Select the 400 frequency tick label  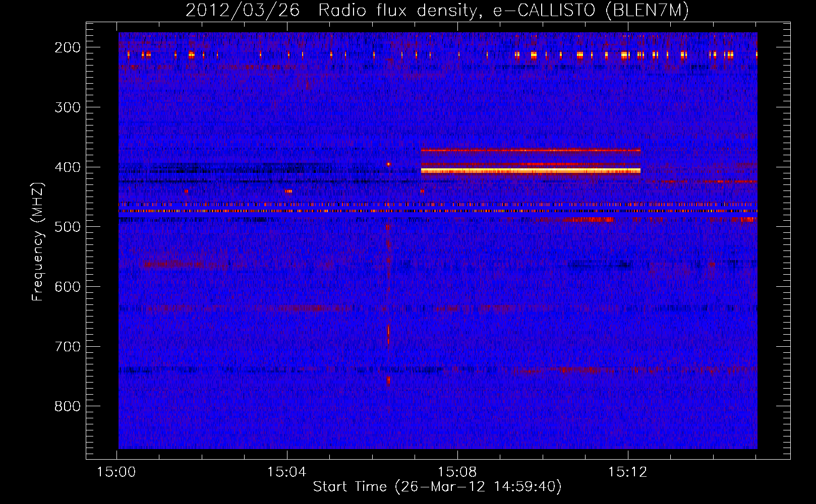pos(68,167)
